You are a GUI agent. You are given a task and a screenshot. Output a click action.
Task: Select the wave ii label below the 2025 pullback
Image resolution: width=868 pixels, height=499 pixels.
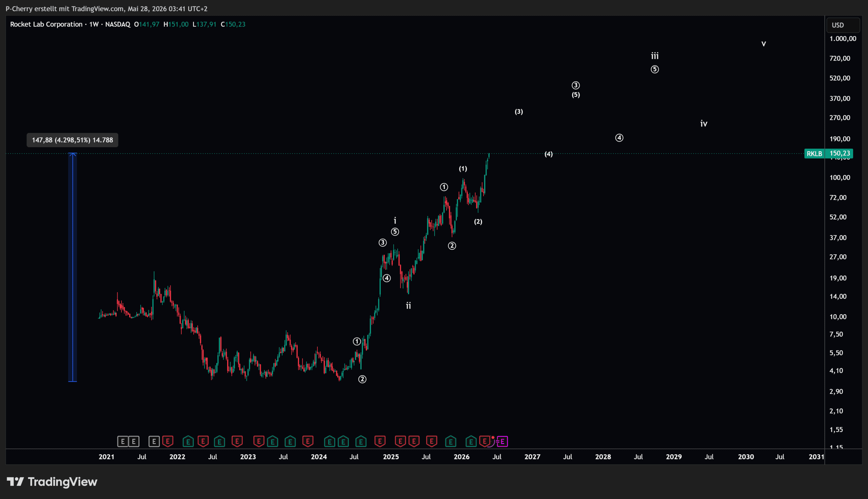[x=409, y=306]
